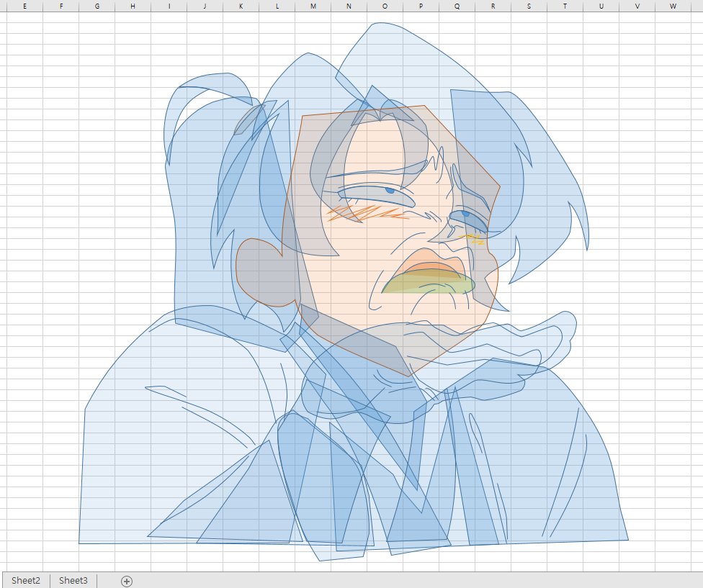
Task: Open the Sheet3 tab
Action: click(x=73, y=580)
